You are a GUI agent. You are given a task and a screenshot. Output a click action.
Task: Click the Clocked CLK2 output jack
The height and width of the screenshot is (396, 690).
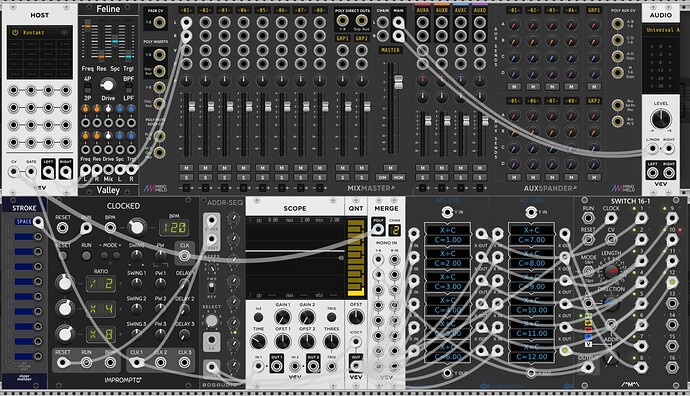coord(161,363)
